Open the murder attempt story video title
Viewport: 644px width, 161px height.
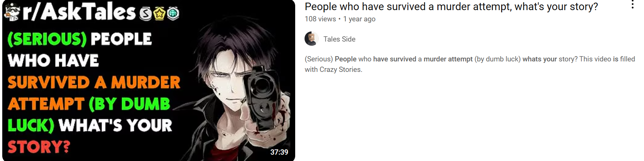[x=451, y=7]
